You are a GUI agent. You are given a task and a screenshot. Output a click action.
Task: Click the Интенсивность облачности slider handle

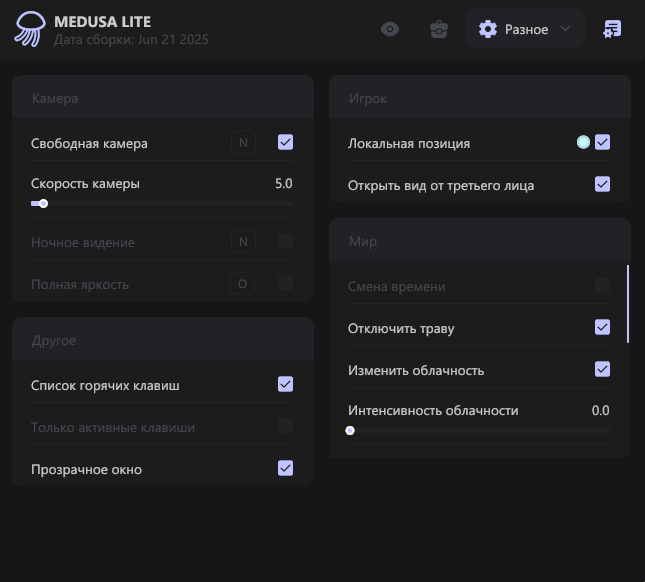point(350,431)
